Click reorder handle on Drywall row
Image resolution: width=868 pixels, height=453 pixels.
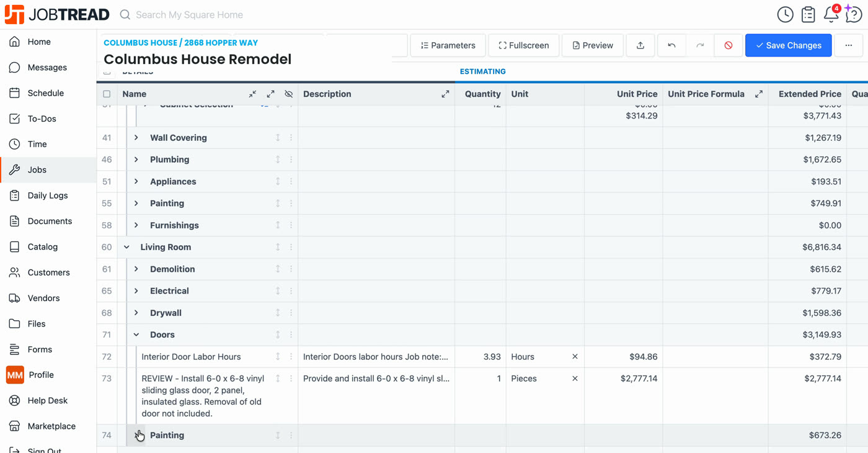click(278, 313)
